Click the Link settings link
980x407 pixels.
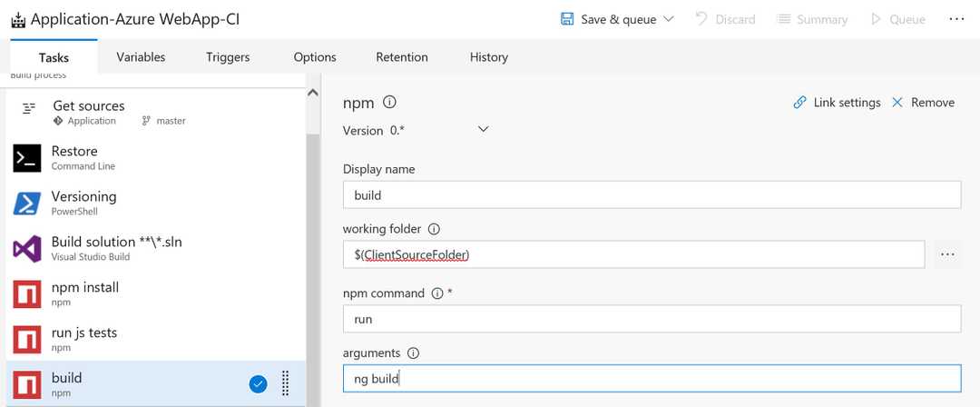point(837,103)
